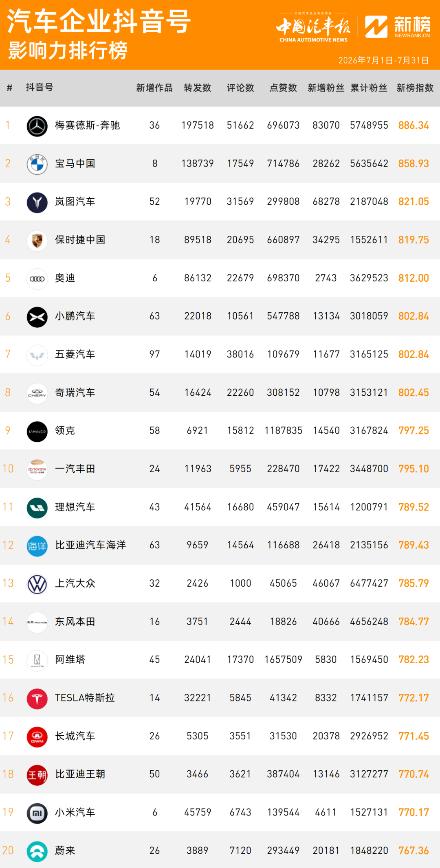The image size is (440, 868).
Task: Click the index score 812.00 for 奥迪
Action: click(x=414, y=278)
